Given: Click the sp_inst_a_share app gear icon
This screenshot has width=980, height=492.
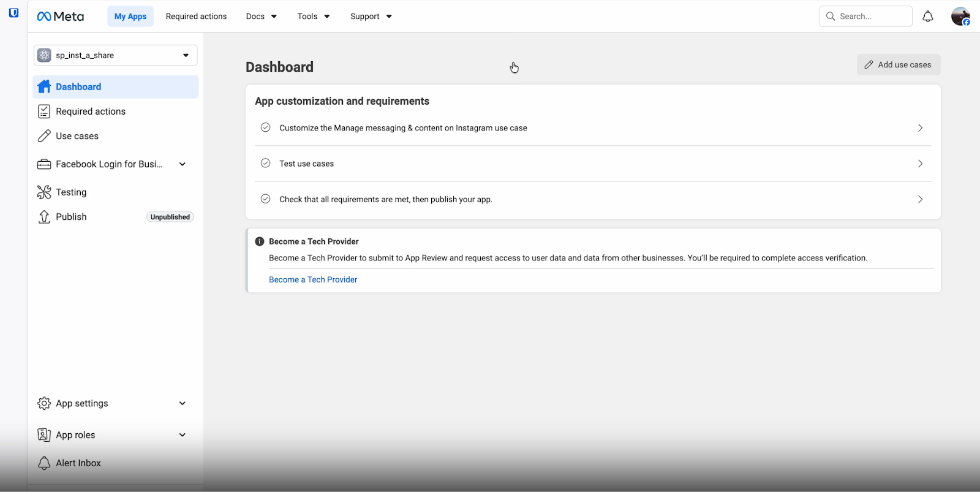Looking at the screenshot, I should click(44, 55).
